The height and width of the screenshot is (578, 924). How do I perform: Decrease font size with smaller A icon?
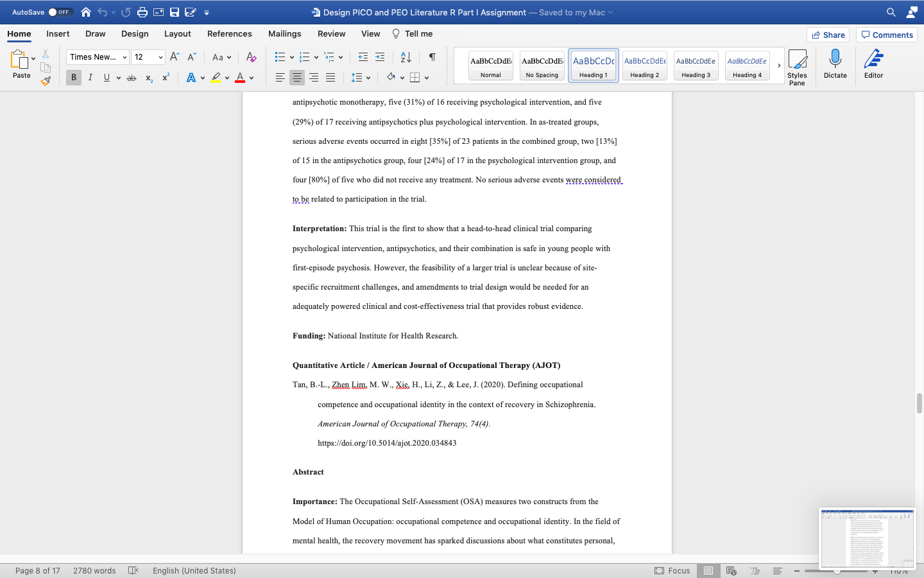191,57
